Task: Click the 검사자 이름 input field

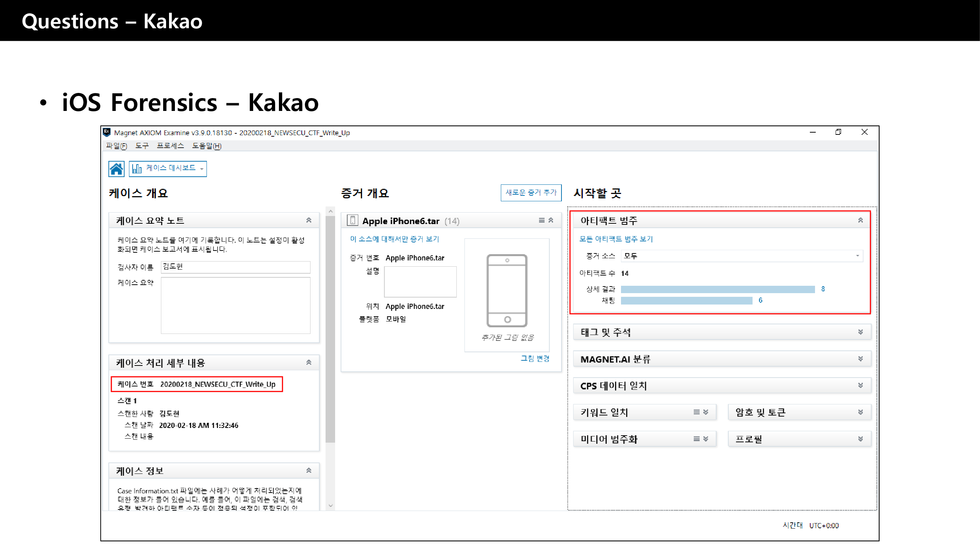Action: [236, 267]
